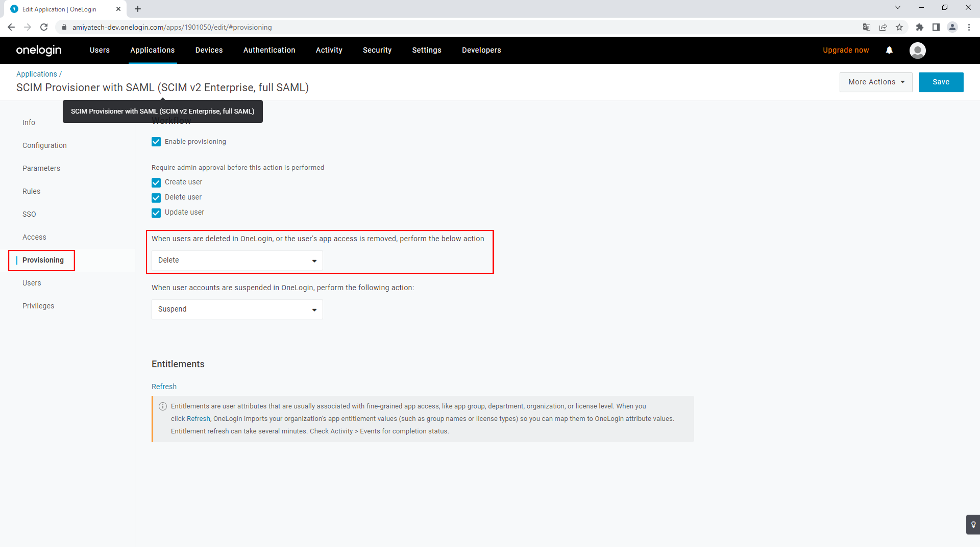This screenshot has height=547, width=980.
Task: Open the Settings top menu
Action: pos(427,50)
